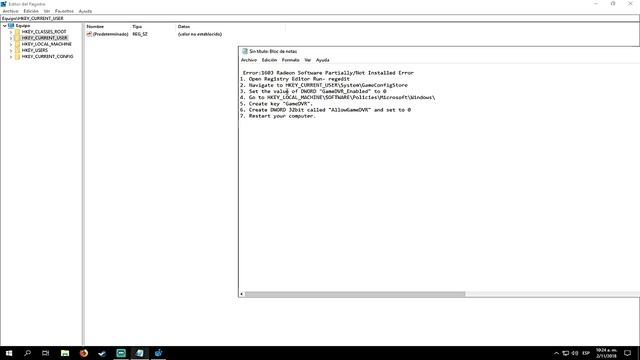The image size is (640, 360).
Task: Open the Windows Start menu
Action: (9, 353)
